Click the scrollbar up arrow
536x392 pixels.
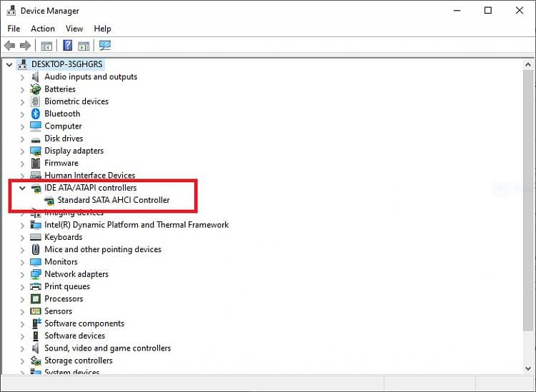click(x=528, y=64)
